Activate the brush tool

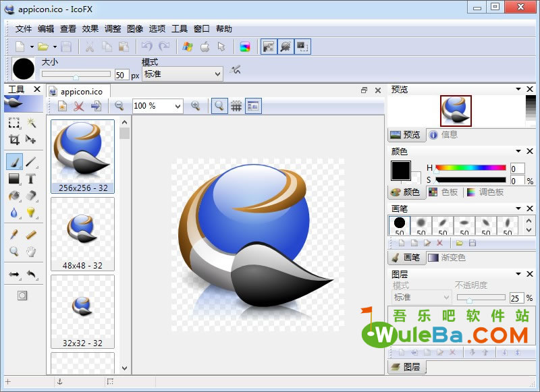click(14, 162)
